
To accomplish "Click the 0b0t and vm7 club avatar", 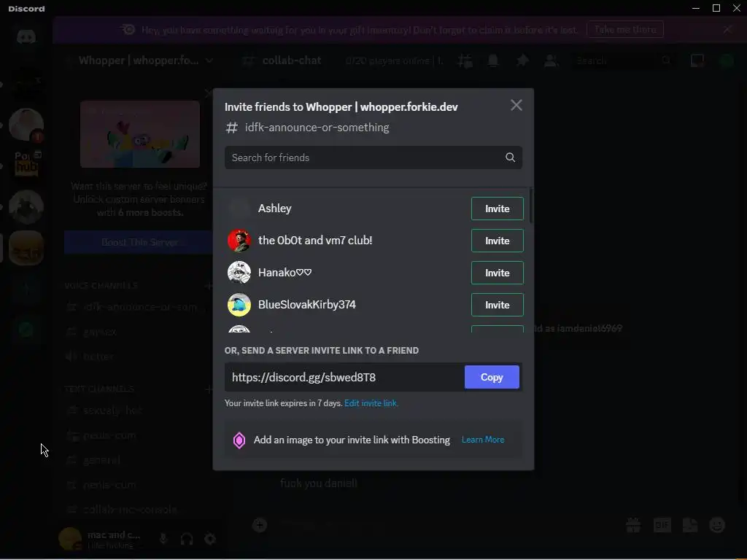I will click(239, 241).
